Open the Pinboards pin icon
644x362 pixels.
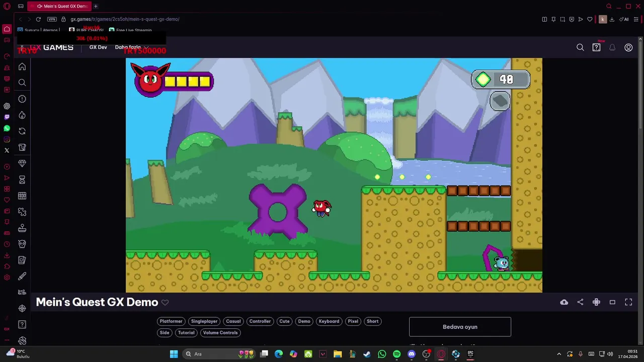553,19
